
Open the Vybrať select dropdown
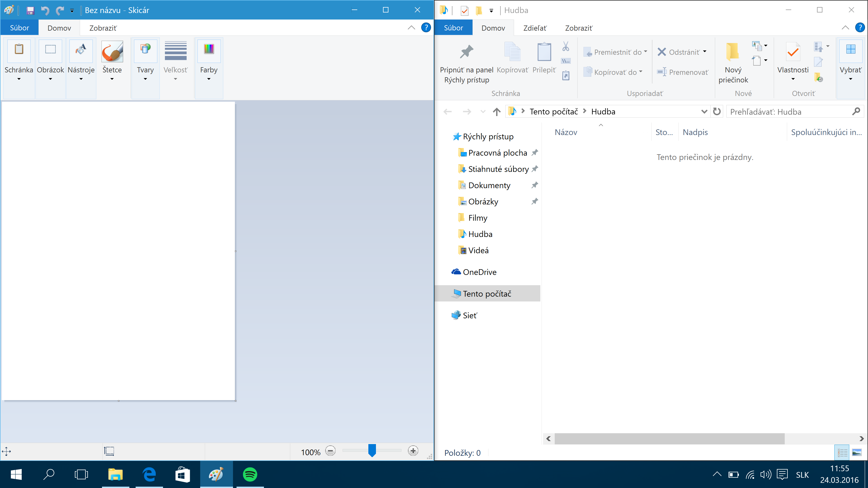(850, 68)
